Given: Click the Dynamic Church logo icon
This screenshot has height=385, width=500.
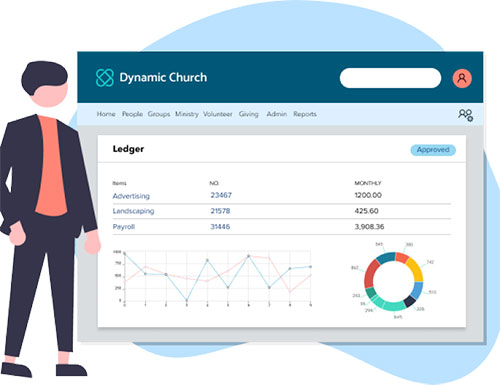Looking at the screenshot, I should pyautogui.click(x=105, y=77).
